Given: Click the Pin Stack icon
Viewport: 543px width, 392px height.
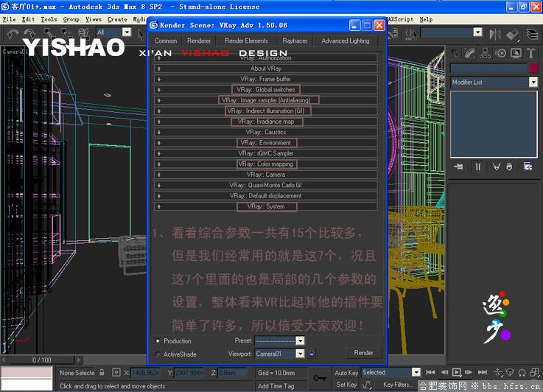Looking at the screenshot, I should click(458, 167).
